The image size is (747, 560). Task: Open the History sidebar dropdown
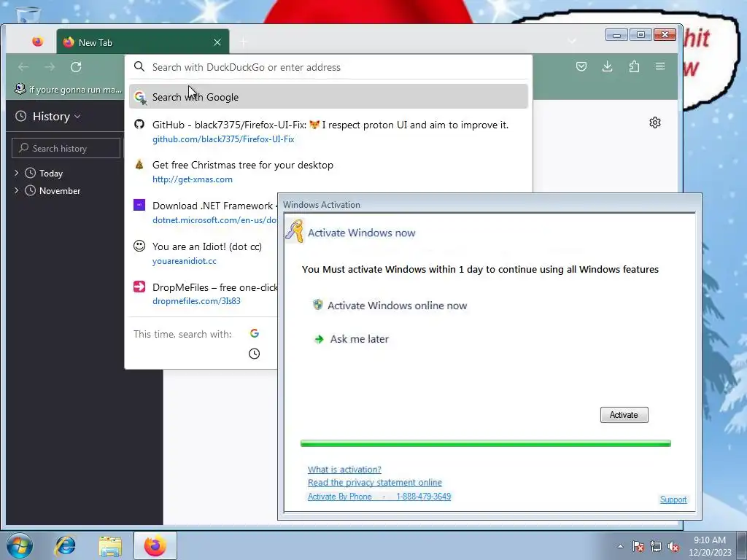pos(56,116)
